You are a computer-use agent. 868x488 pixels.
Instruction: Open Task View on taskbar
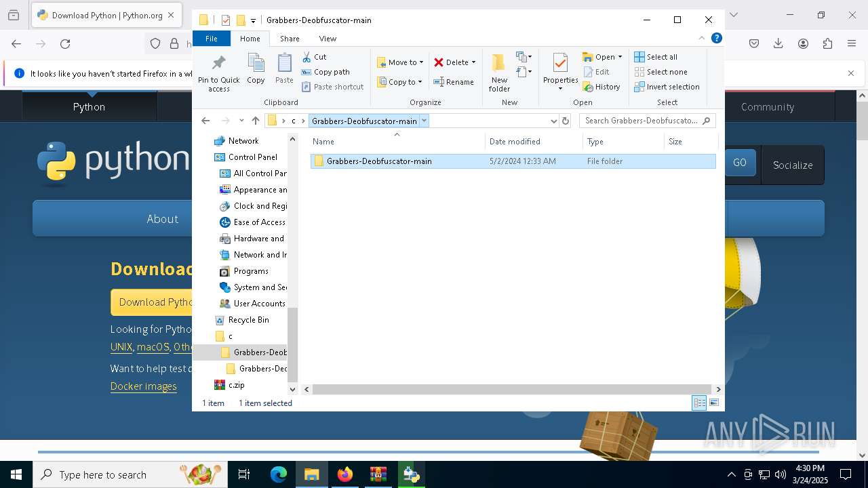[x=244, y=474]
